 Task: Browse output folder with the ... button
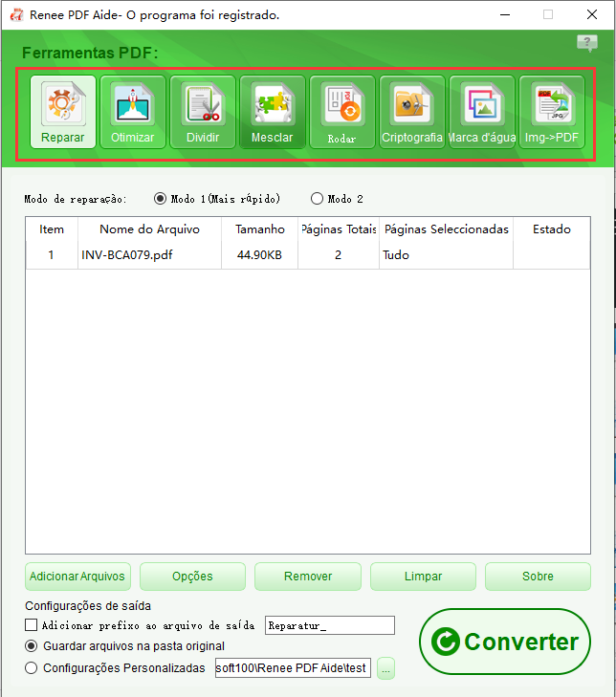[x=385, y=668]
